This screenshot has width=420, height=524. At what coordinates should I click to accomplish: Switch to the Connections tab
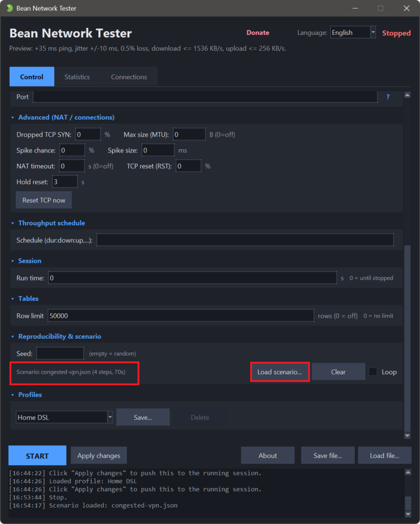click(x=129, y=77)
